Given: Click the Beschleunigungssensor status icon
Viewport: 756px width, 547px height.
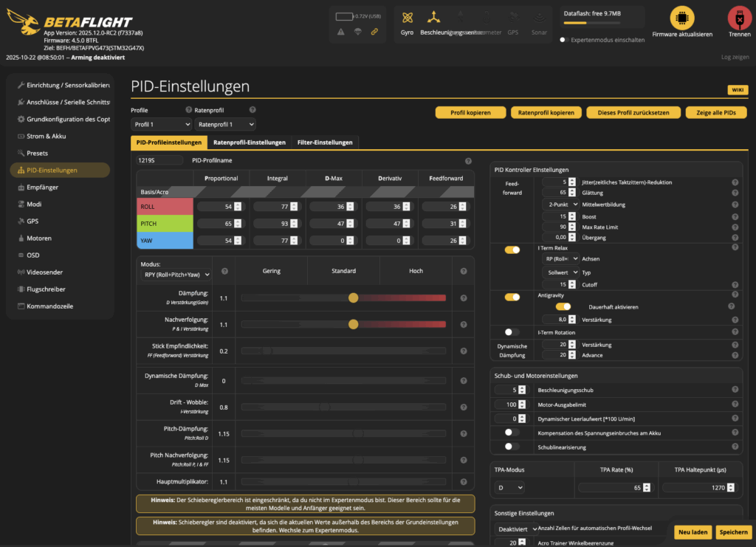Looking at the screenshot, I should (x=434, y=18).
